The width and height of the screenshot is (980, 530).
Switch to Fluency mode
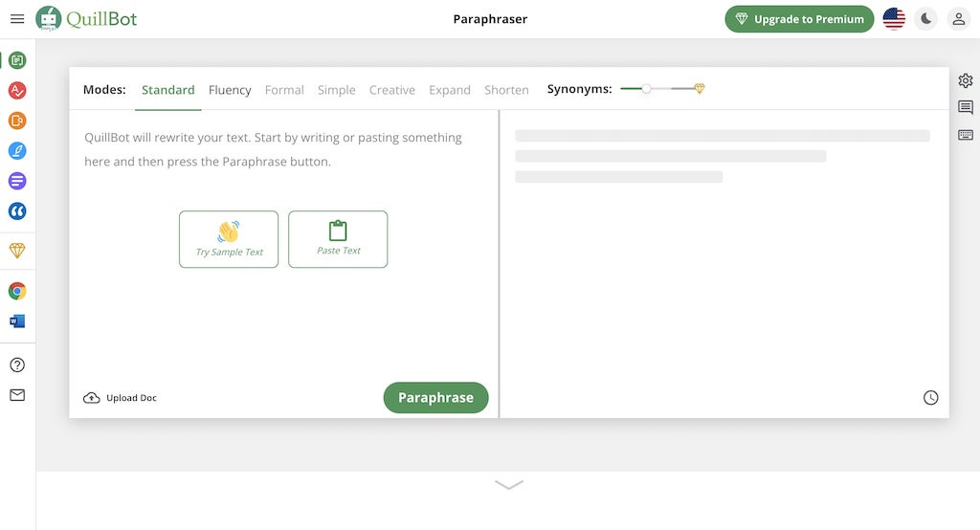pos(230,90)
